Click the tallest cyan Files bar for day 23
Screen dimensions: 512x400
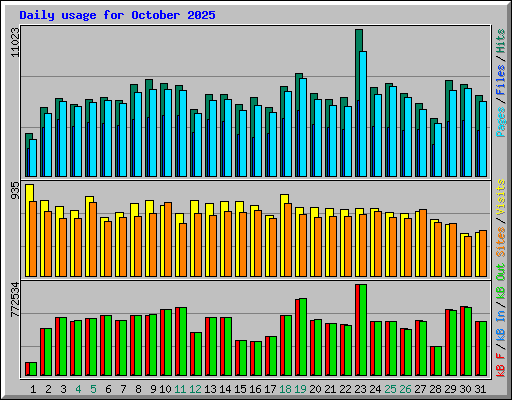coord(363,114)
